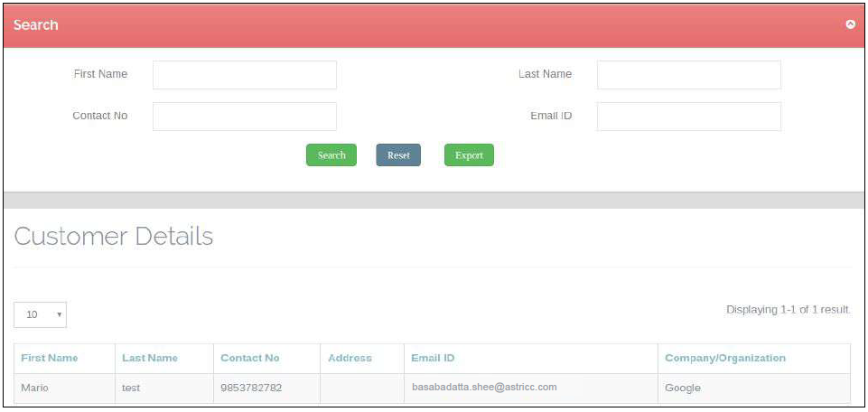Select the Email ID search input box

pos(688,117)
